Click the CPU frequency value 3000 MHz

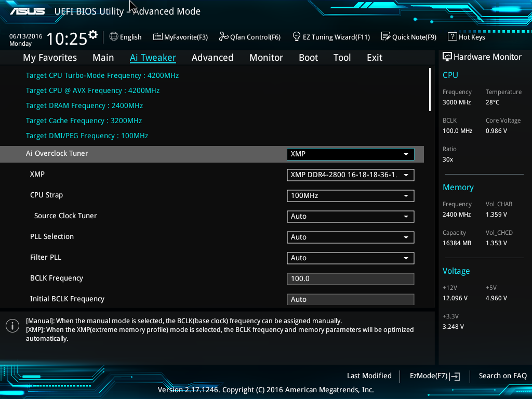tap(457, 102)
